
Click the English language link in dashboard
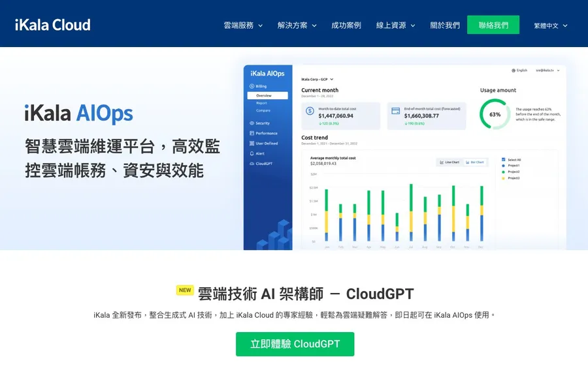point(521,70)
